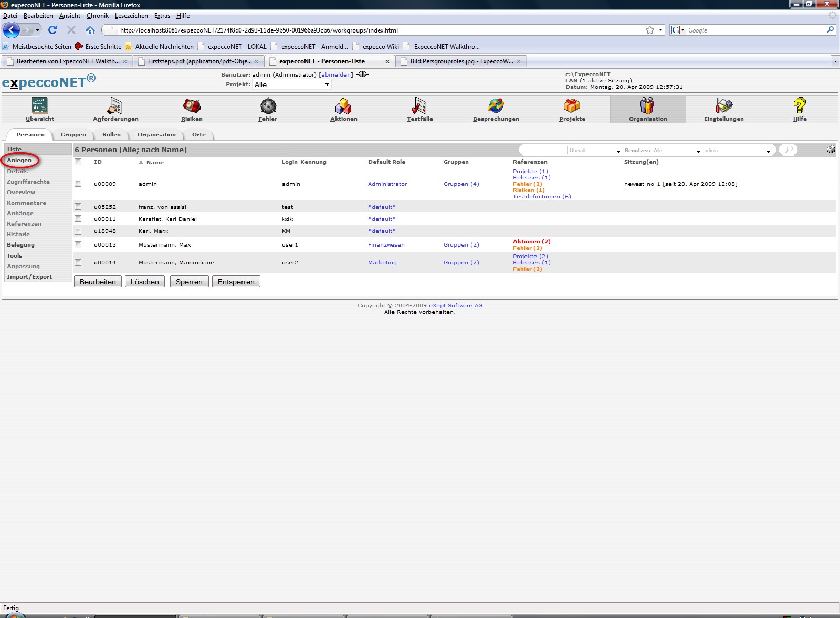Image resolution: width=840 pixels, height=618 pixels.
Task: Click the Bearbeiten button below the table
Action: tap(98, 282)
